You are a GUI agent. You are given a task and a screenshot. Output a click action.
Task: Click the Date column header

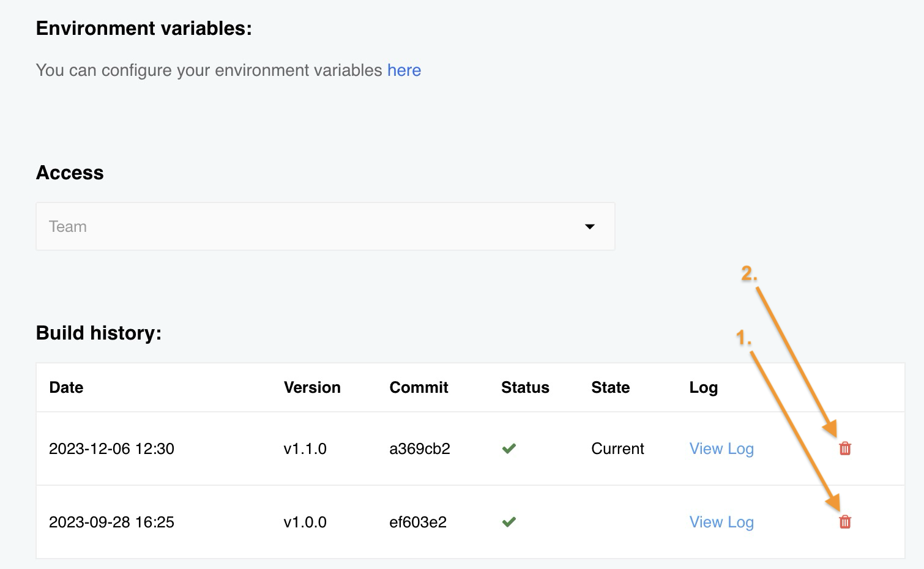[x=66, y=387]
